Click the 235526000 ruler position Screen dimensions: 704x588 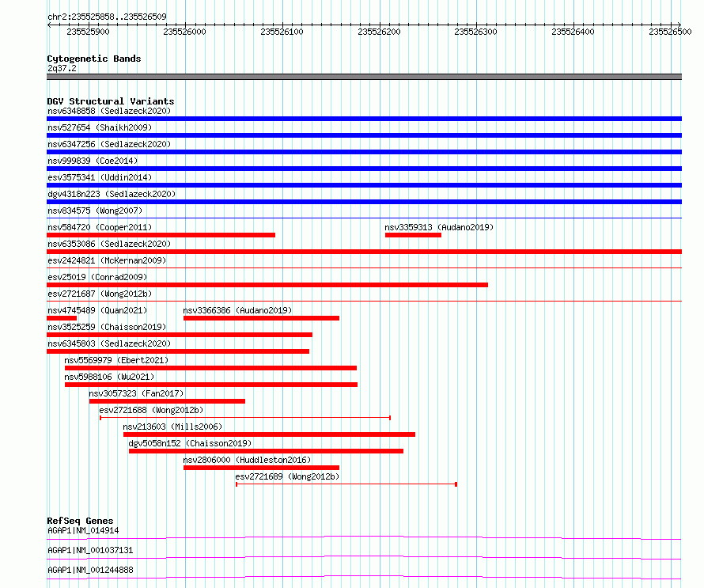(x=184, y=32)
